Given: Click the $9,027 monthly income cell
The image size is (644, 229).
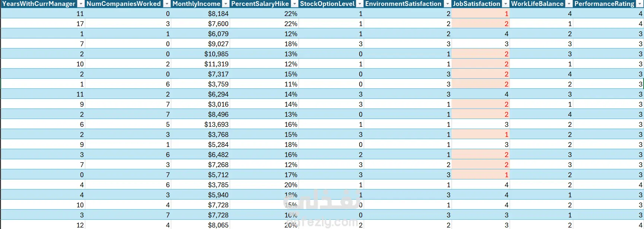Looking at the screenshot, I should [200, 44].
